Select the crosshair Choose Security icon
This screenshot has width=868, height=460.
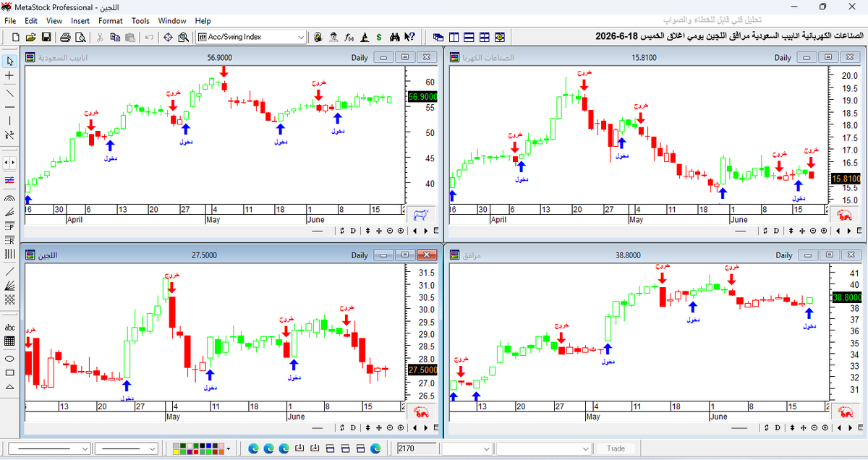[x=168, y=37]
